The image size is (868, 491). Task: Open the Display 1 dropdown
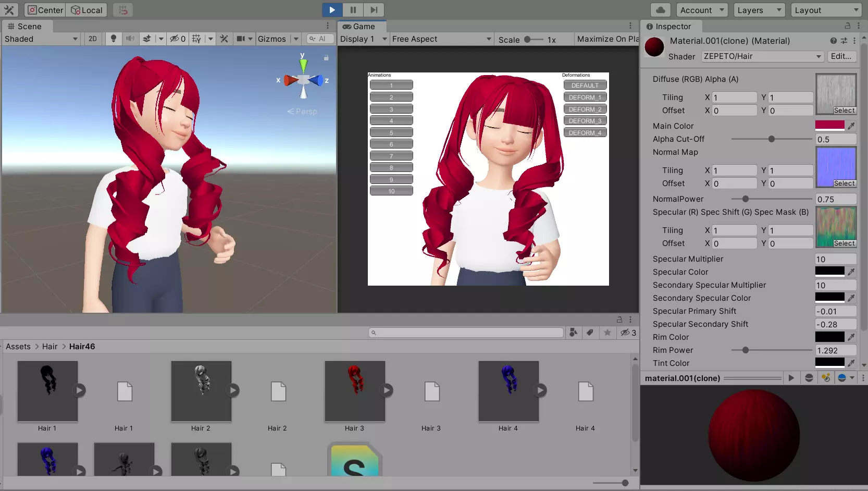(363, 39)
